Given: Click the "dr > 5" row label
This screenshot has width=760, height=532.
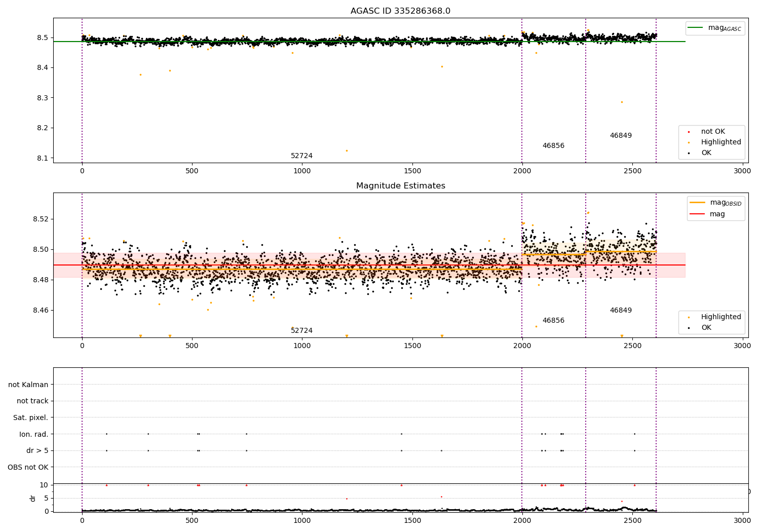Looking at the screenshot, I should pyautogui.click(x=37, y=451).
